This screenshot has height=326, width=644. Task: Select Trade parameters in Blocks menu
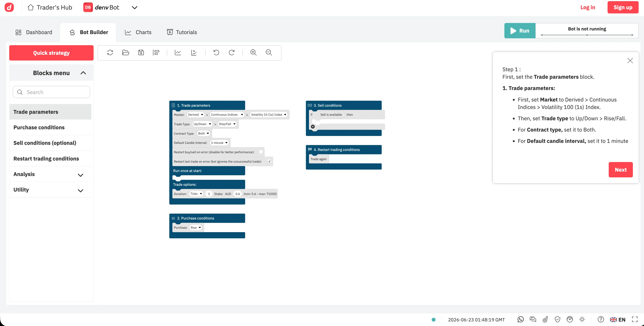(x=50, y=112)
